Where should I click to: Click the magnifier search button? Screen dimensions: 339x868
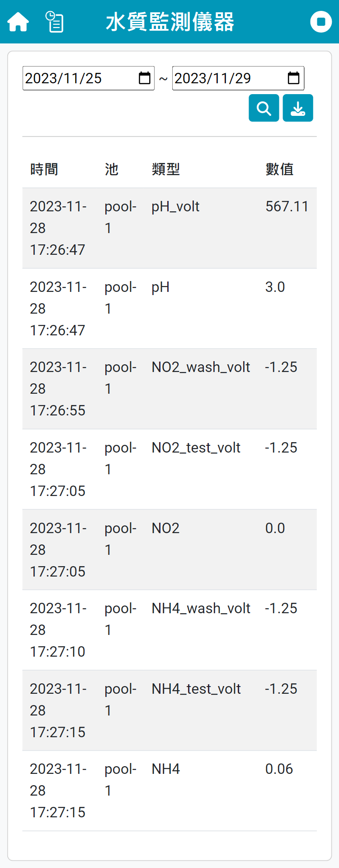point(264,108)
